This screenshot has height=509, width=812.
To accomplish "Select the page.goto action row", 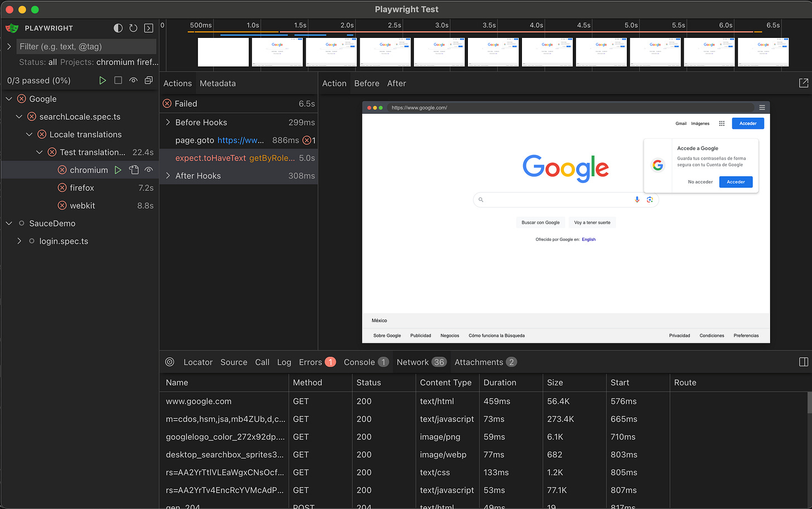I will [239, 140].
